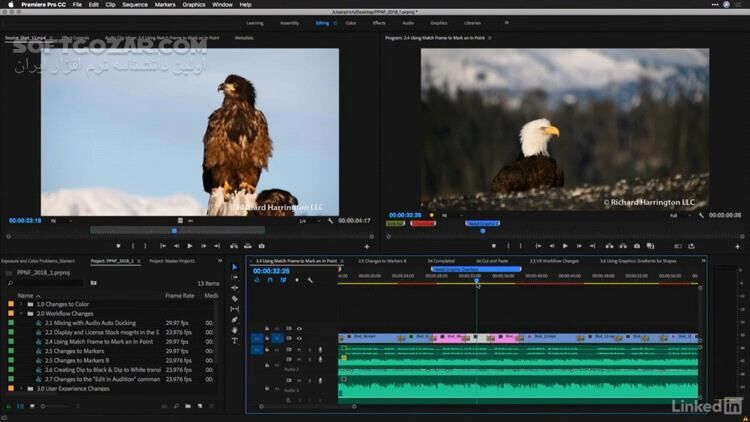The image size is (750, 422).
Task: Open the Markers menu
Action: (165, 4)
